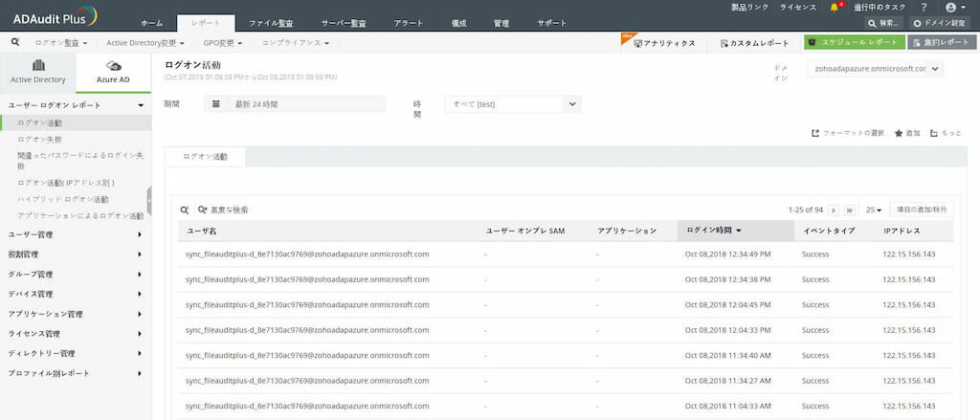This screenshot has width=980, height=420.
Task: Open the GPO変更 dropdown
Action: point(222,43)
